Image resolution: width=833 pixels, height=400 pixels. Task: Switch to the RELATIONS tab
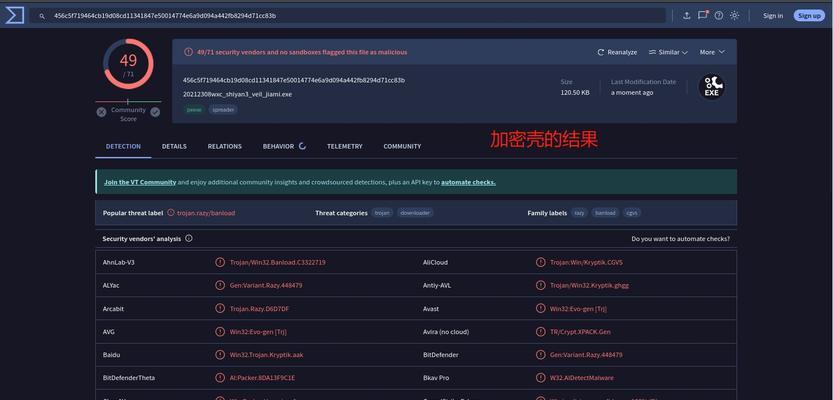point(225,146)
